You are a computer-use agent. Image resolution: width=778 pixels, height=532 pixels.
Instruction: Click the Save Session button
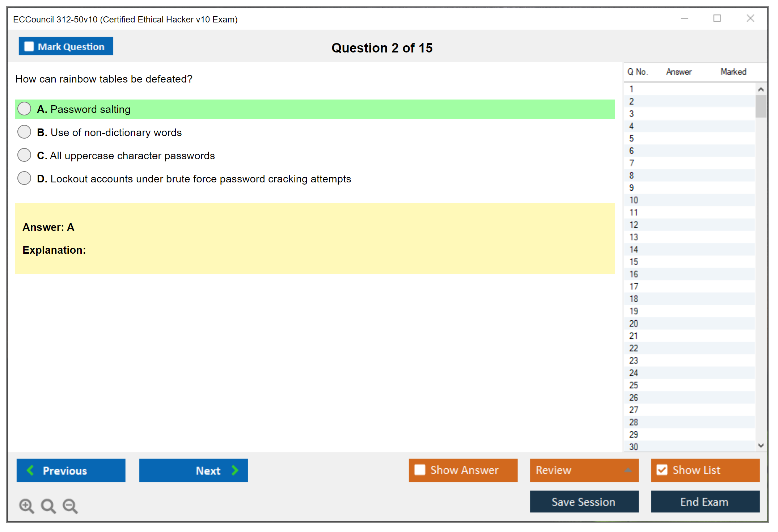click(584, 502)
